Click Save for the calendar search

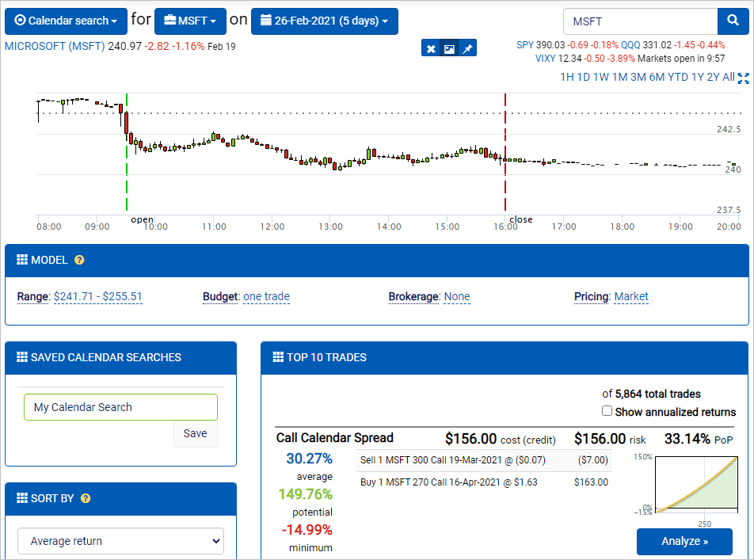195,433
